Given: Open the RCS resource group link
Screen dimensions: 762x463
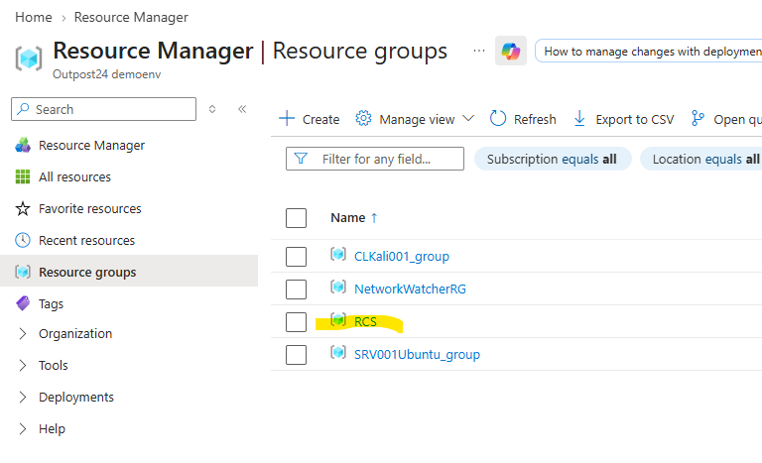Looking at the screenshot, I should [365, 322].
